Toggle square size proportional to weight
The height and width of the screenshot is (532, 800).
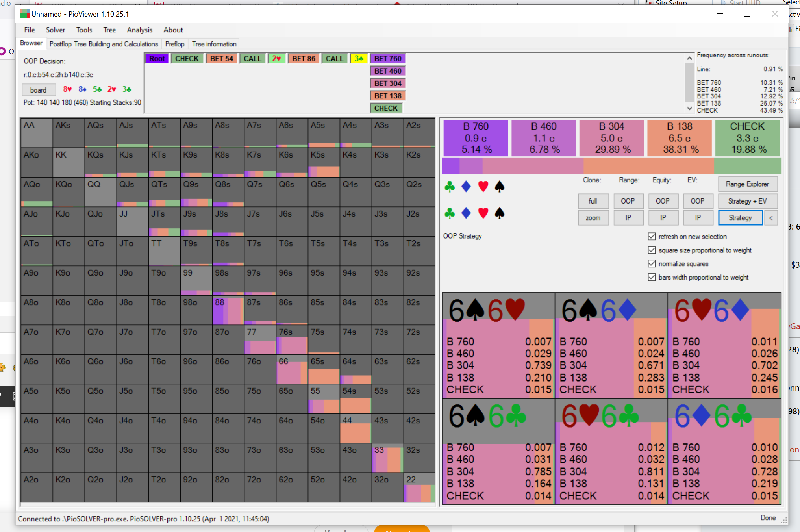click(652, 250)
